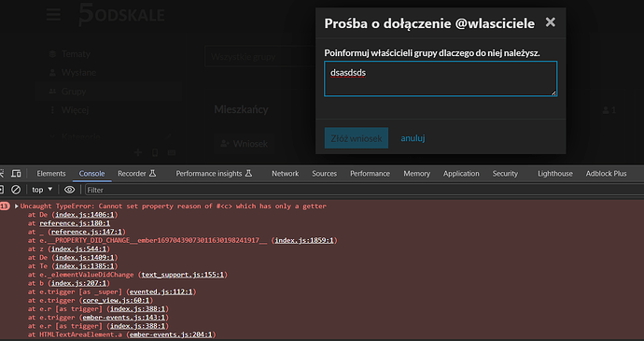
Task: Expand Więcej sidebar menu
Action: 75,110
